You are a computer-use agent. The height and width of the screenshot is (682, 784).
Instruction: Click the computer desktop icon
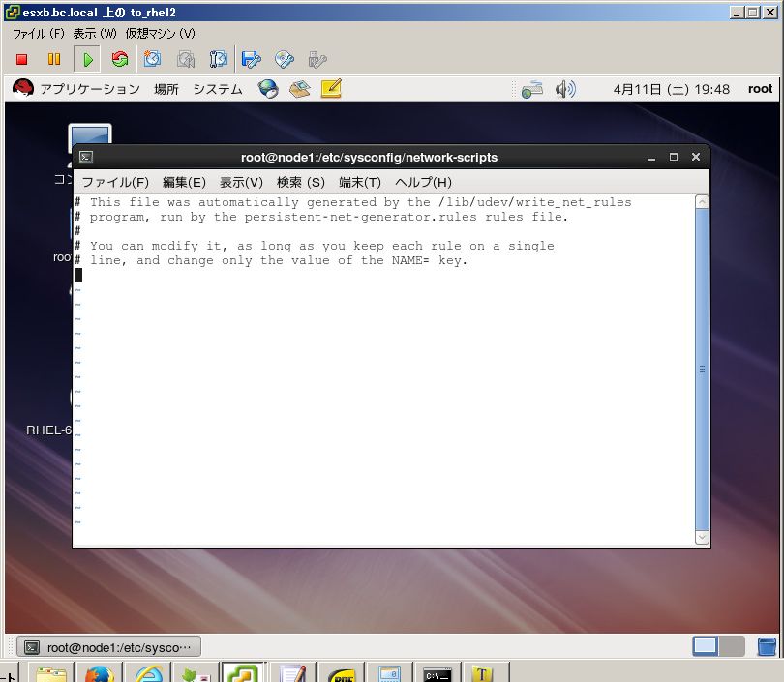(x=90, y=137)
